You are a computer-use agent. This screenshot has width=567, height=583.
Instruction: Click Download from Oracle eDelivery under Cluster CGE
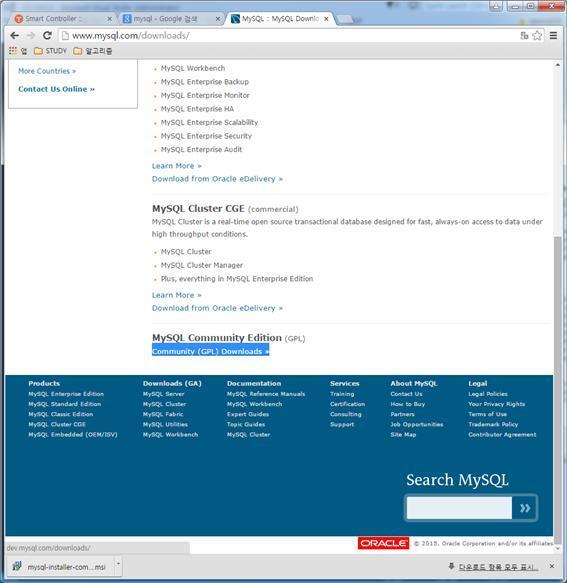click(217, 308)
